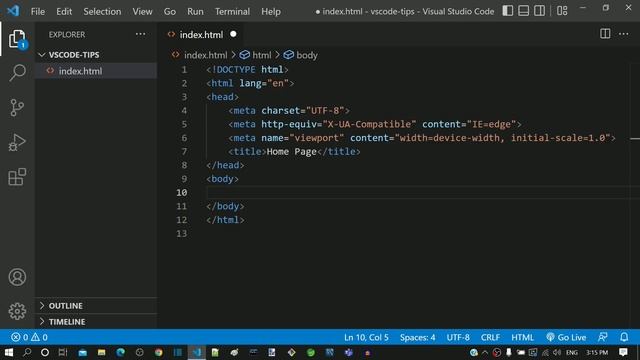Open notifications bell in status bar
The height and width of the screenshot is (360, 640).
(624, 337)
